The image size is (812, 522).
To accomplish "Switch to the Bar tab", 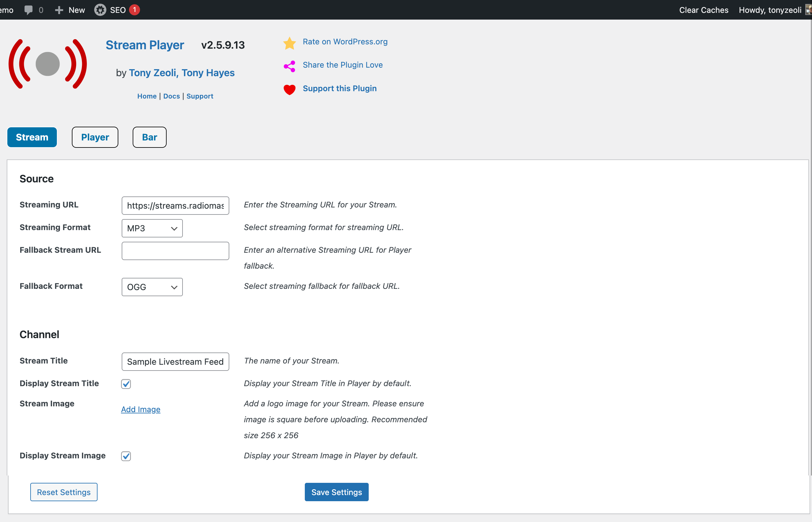I will tap(150, 137).
